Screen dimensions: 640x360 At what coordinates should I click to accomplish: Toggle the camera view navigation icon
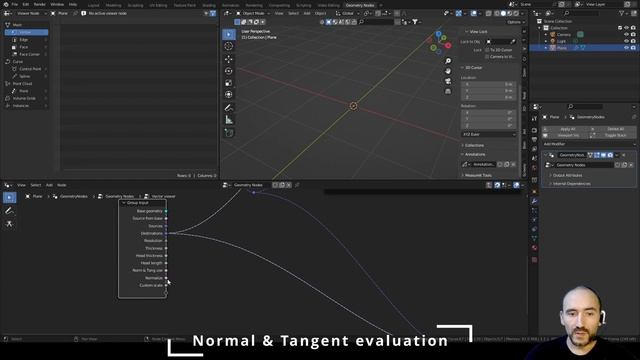[x=448, y=81]
